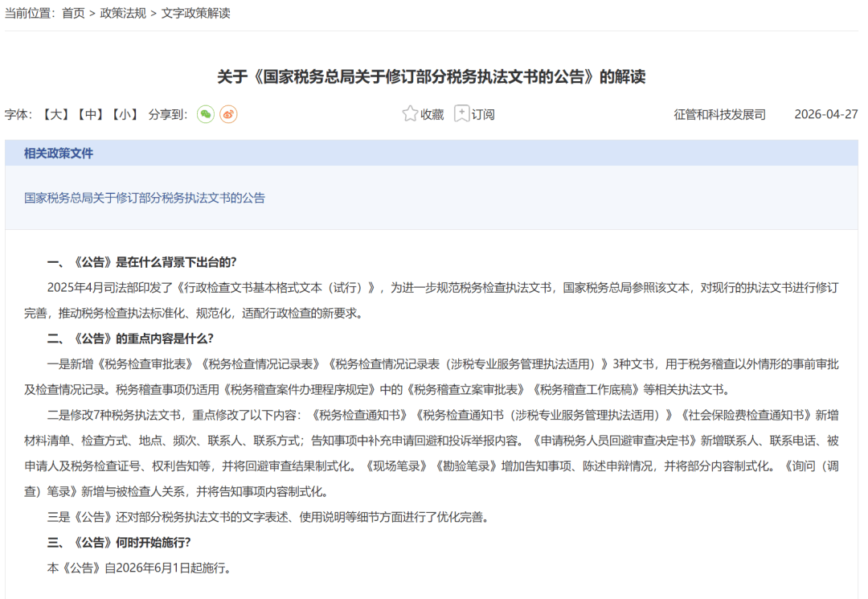Click the publish date 2026-04-27
This screenshot has width=868, height=599.
coord(826,115)
